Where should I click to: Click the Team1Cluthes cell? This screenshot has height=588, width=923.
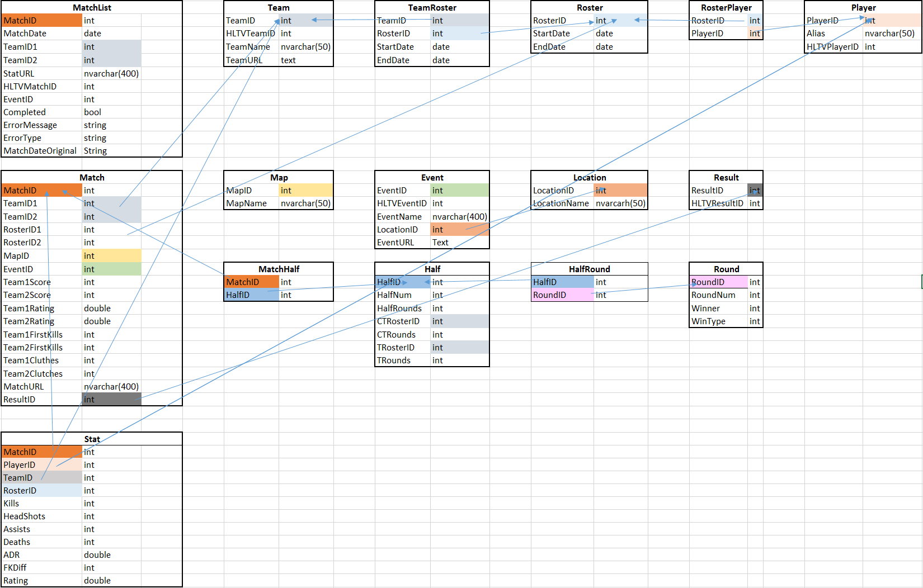(42, 361)
